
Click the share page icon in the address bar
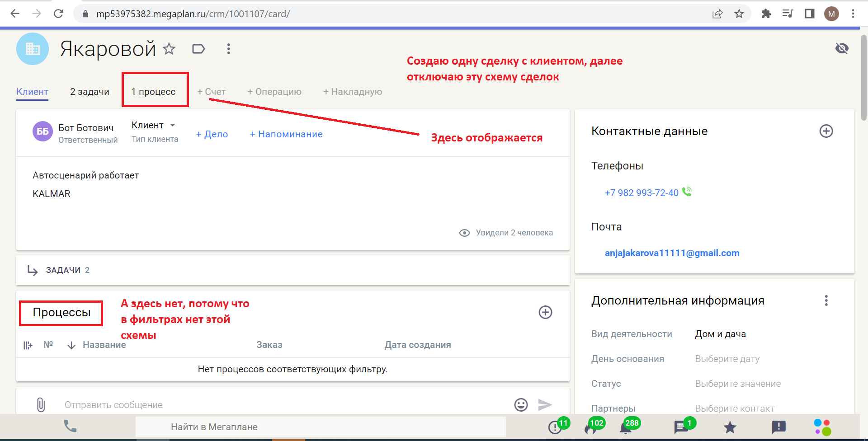coord(717,14)
